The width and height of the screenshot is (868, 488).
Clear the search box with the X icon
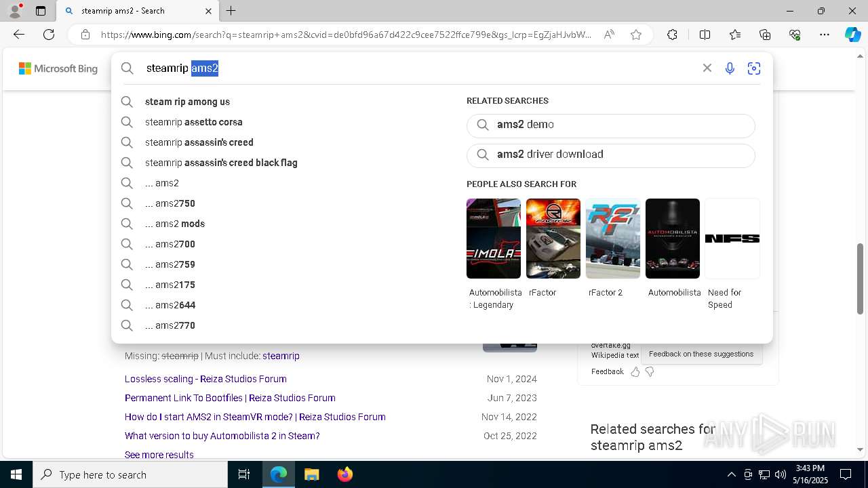click(707, 68)
